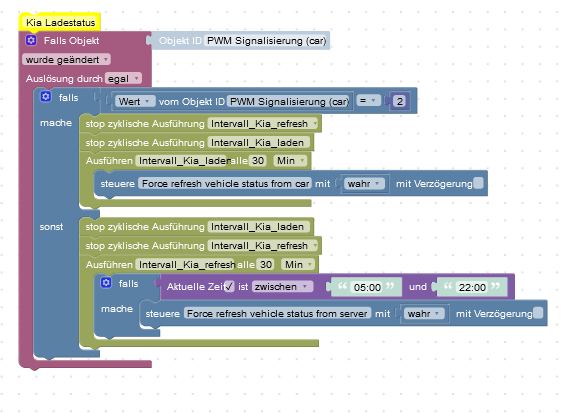The width and height of the screenshot is (569, 413).
Task: Open Intervall_Kia_refresh dropdown in first stop block
Action: tap(263, 124)
